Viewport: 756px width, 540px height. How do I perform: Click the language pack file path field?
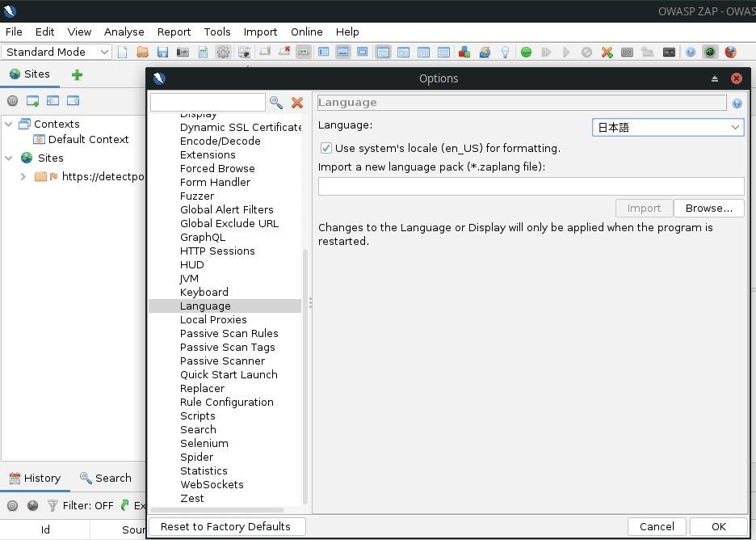click(x=531, y=186)
